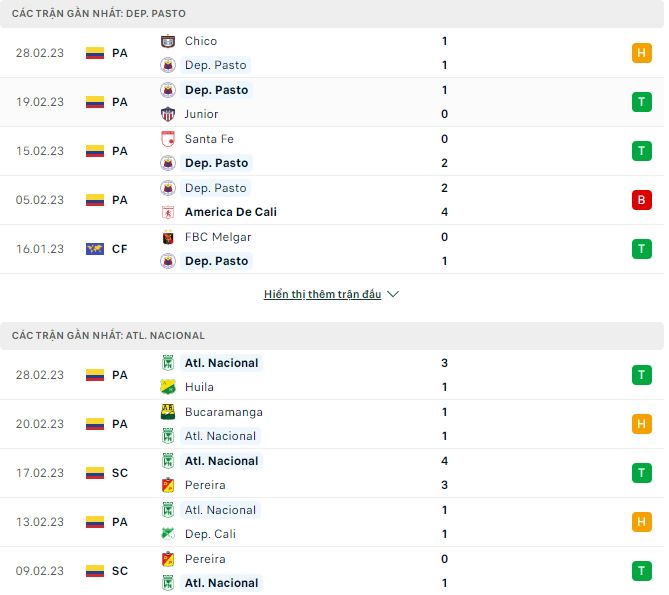The image size is (669, 595).
Task: Click the Santa Fe team crest icon
Action: click(168, 139)
